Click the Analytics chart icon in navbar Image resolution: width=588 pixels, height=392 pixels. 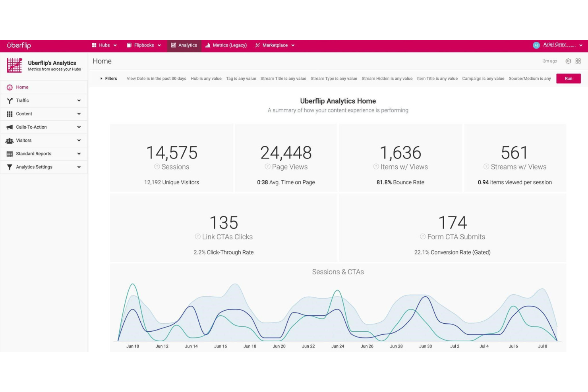point(174,45)
